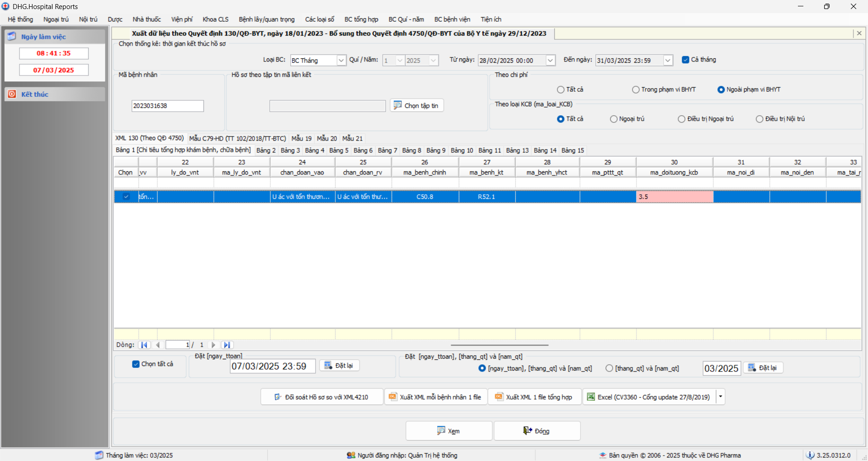Uncheck the selected row's Chọn checkbox
Viewport: 868px width, 461px height.
pyautogui.click(x=126, y=197)
